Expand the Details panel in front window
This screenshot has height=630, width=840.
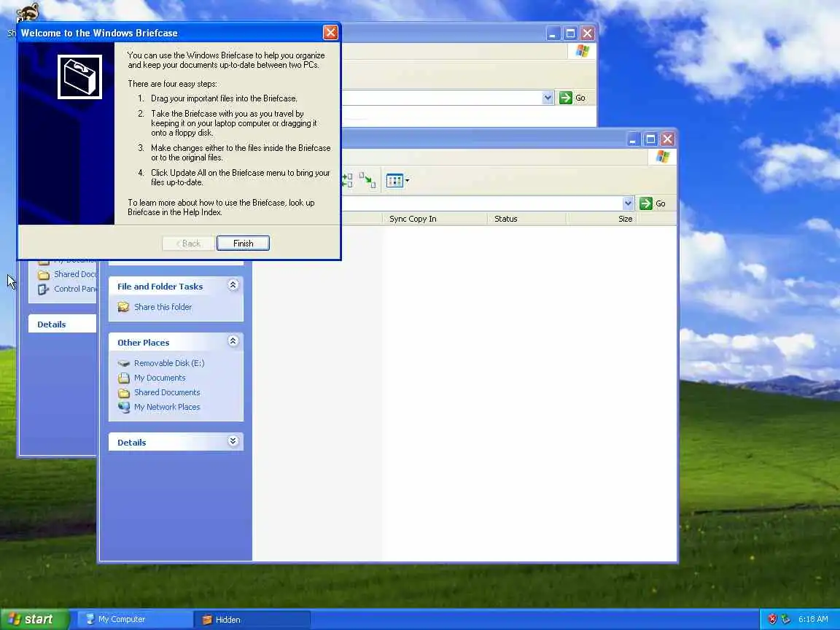[233, 441]
